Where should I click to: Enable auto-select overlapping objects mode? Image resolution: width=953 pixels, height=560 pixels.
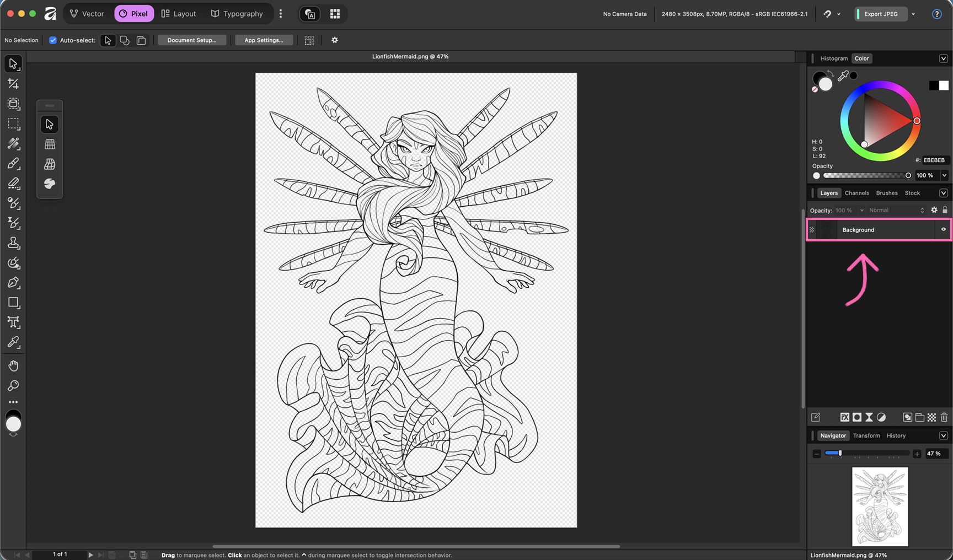coord(125,40)
